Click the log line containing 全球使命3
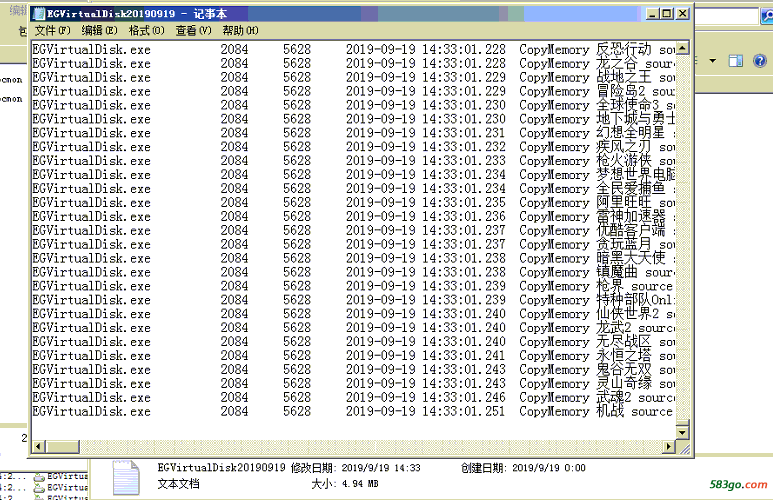 click(353, 105)
